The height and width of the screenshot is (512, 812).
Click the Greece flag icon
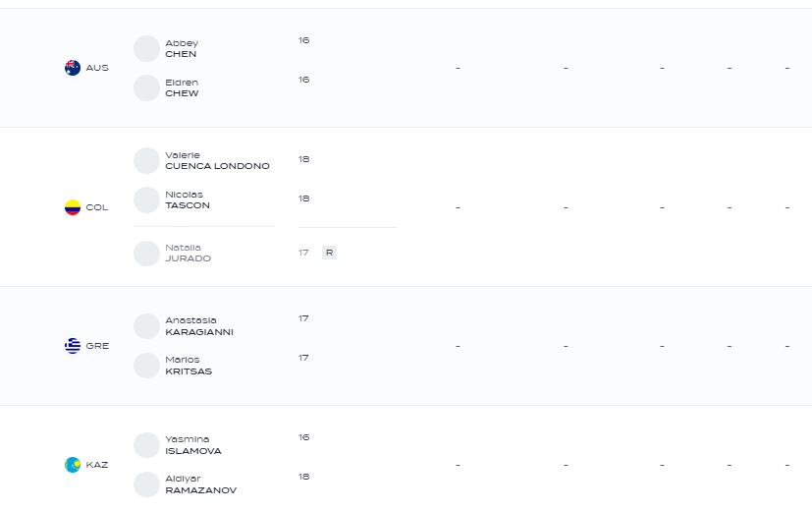click(x=73, y=346)
